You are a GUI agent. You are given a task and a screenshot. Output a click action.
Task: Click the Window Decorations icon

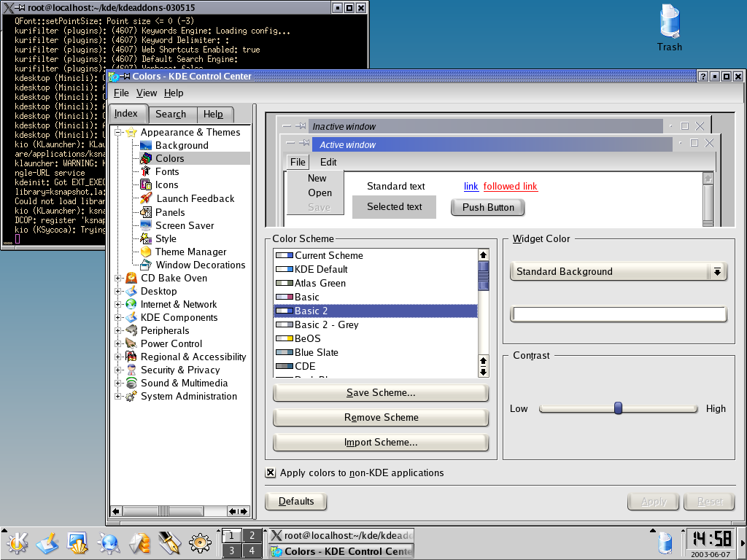point(146,265)
